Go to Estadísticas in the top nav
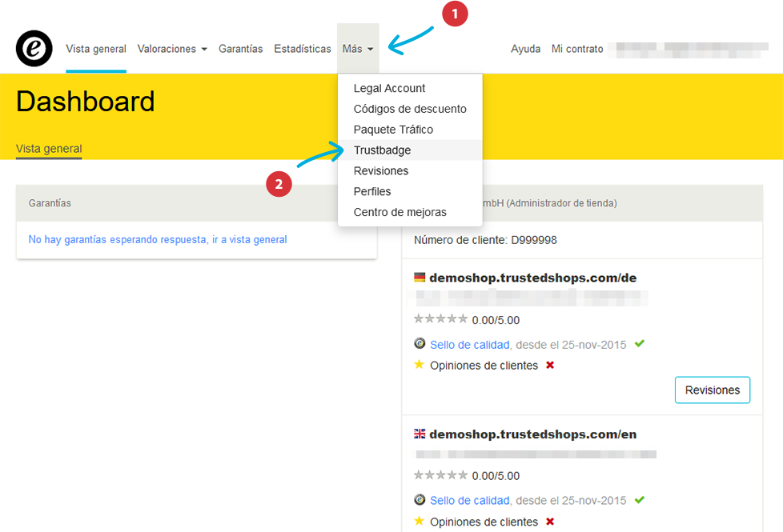The image size is (783, 532). click(303, 49)
